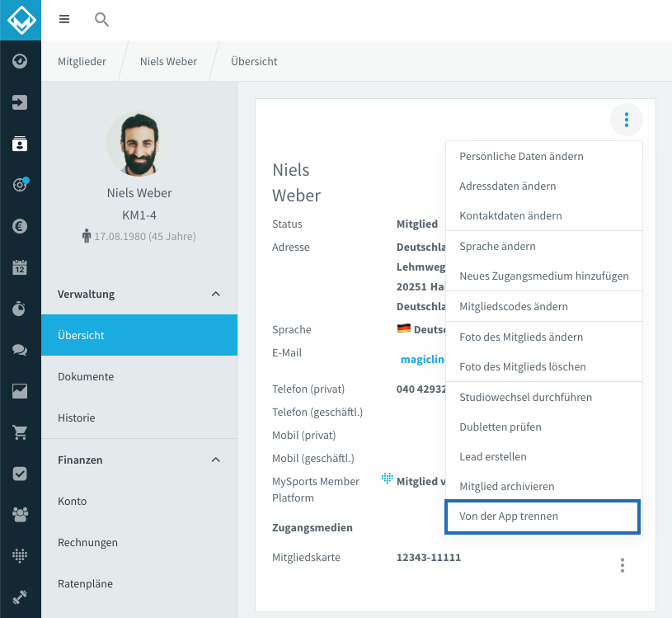
Task: Click Niels Weber profile photo
Action: point(139,144)
